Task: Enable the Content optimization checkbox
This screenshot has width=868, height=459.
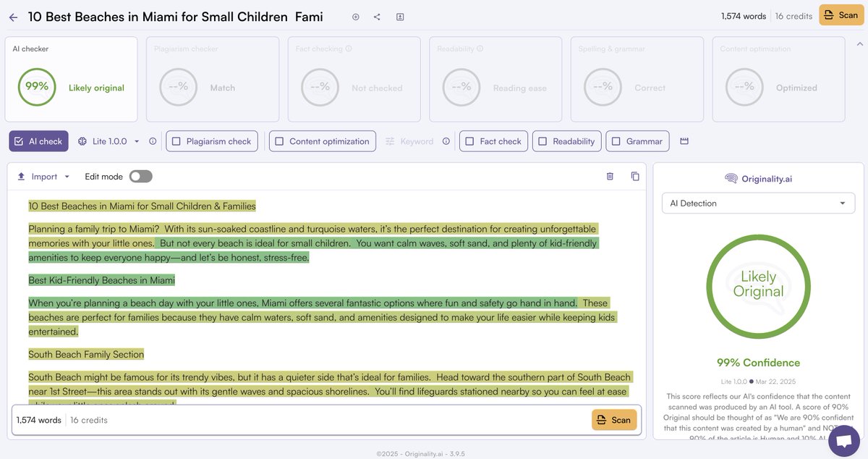Action: click(323, 141)
